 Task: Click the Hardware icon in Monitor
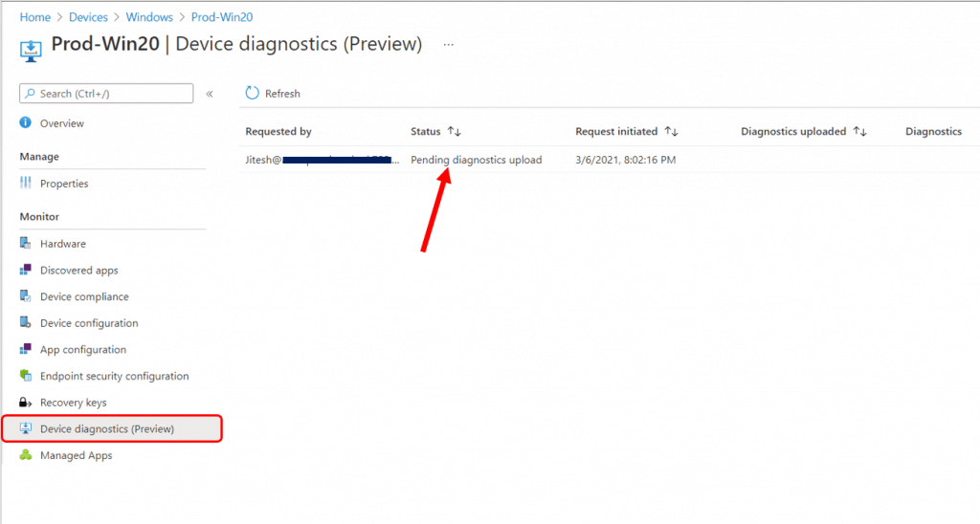25,243
